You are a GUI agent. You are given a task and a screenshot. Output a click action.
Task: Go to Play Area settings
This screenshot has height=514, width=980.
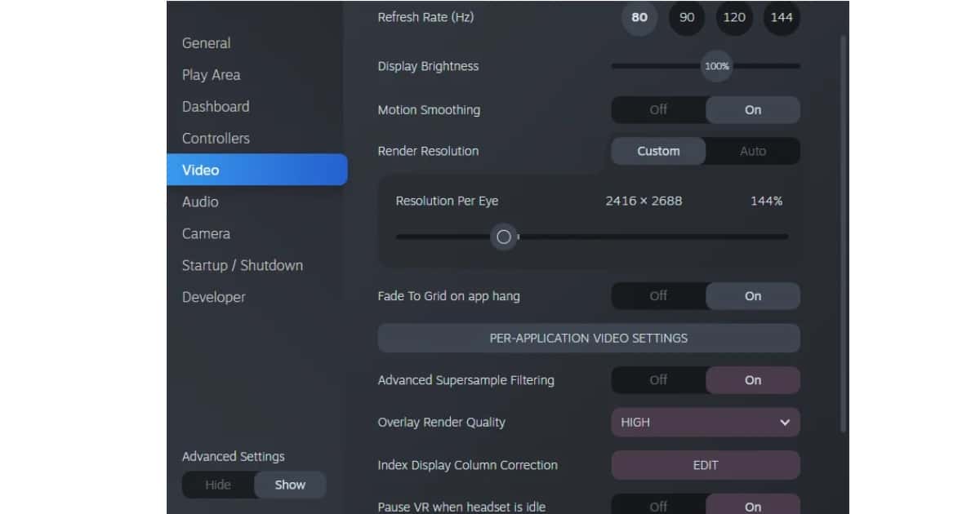pyautogui.click(x=211, y=75)
